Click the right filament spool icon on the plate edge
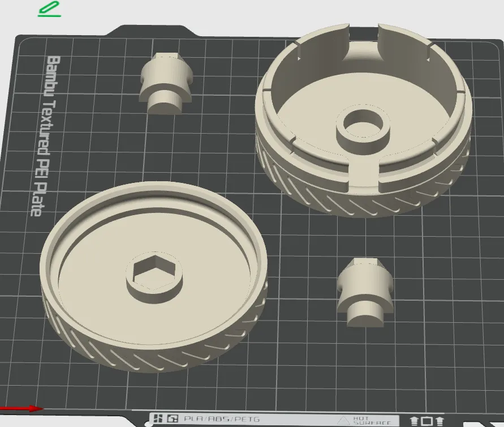504x427 pixels. [x=440, y=420]
